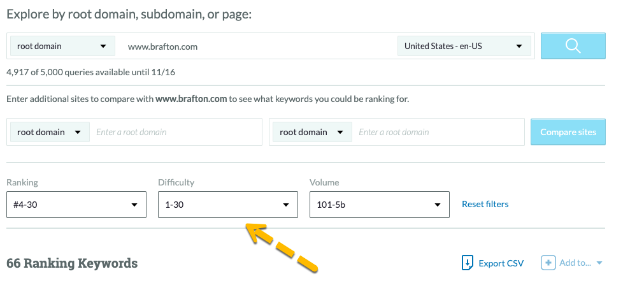Expand the Add to menu caret
This screenshot has height=283, width=644.
(599, 263)
